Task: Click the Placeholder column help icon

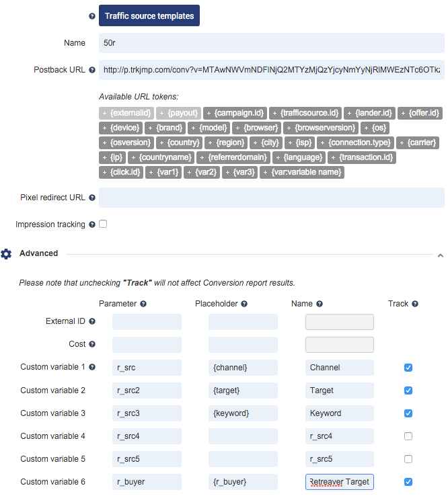Action: click(x=245, y=304)
